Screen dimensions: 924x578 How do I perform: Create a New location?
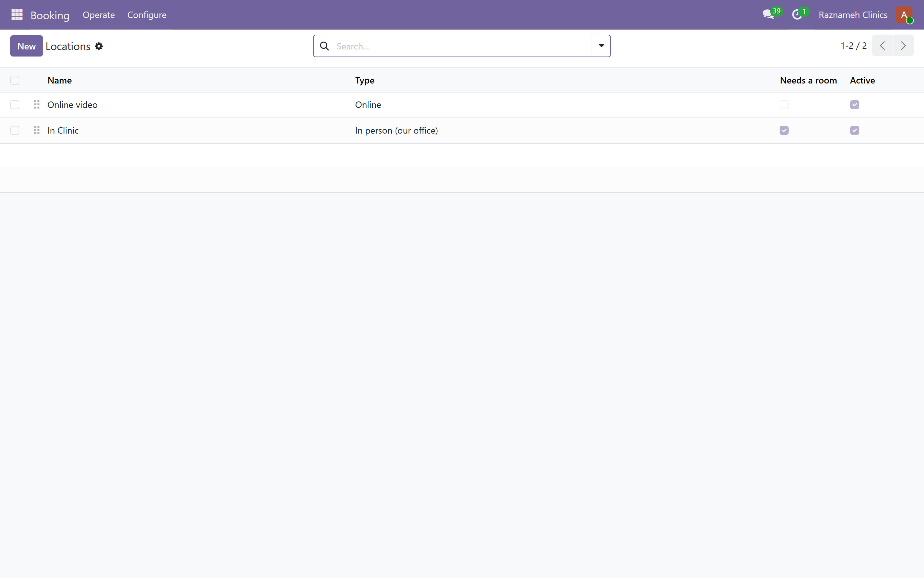point(26,46)
